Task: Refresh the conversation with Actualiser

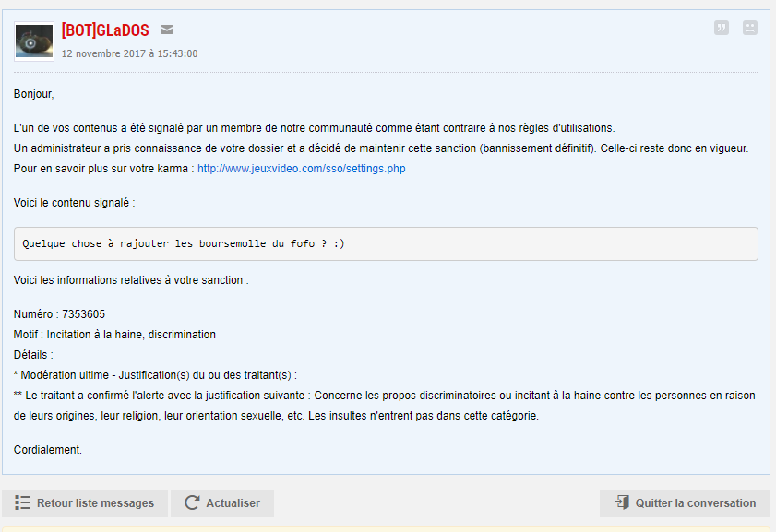Action: point(222,502)
